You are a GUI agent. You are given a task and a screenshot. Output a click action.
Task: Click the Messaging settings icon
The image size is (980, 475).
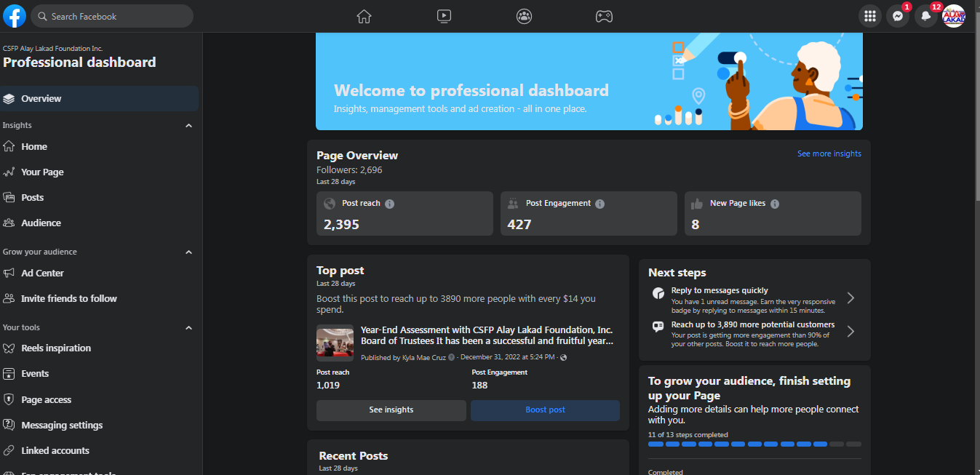pos(9,425)
